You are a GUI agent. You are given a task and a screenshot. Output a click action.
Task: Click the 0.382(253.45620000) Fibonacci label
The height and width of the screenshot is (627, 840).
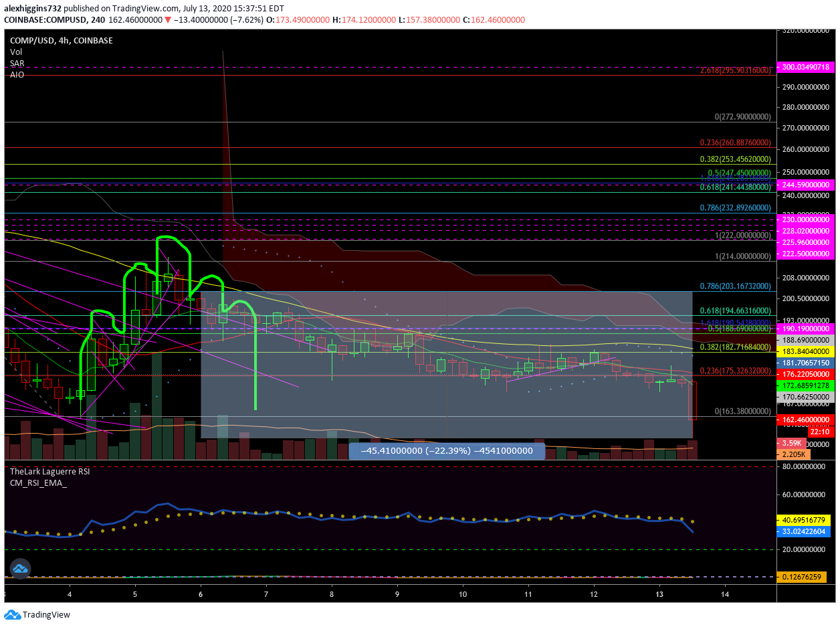click(735, 159)
